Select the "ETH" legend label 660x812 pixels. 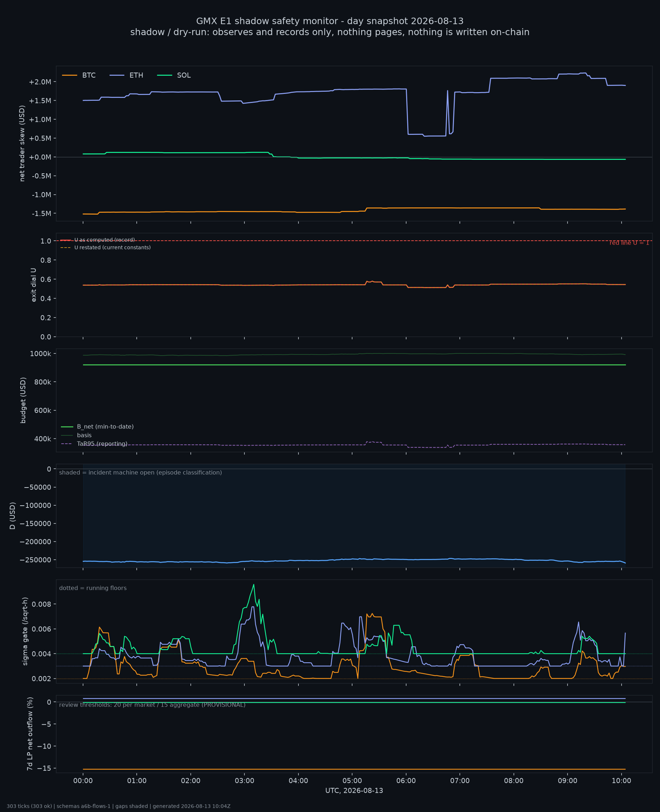coord(136,75)
